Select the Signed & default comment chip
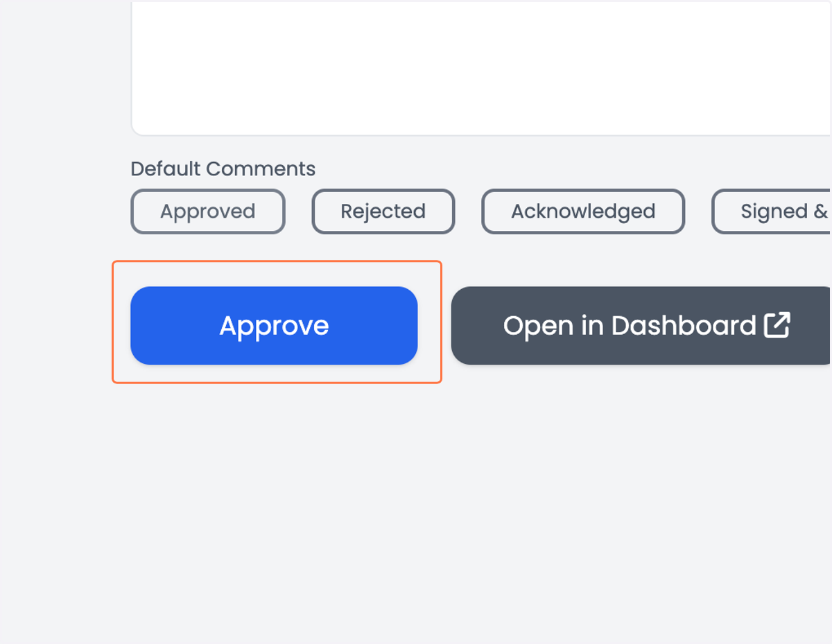832x644 pixels. coord(772,211)
